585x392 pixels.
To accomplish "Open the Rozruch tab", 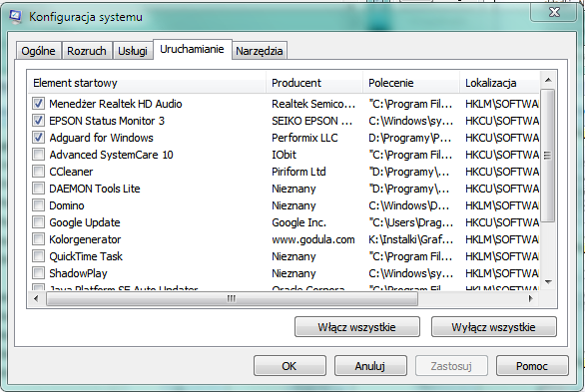I will 87,51.
